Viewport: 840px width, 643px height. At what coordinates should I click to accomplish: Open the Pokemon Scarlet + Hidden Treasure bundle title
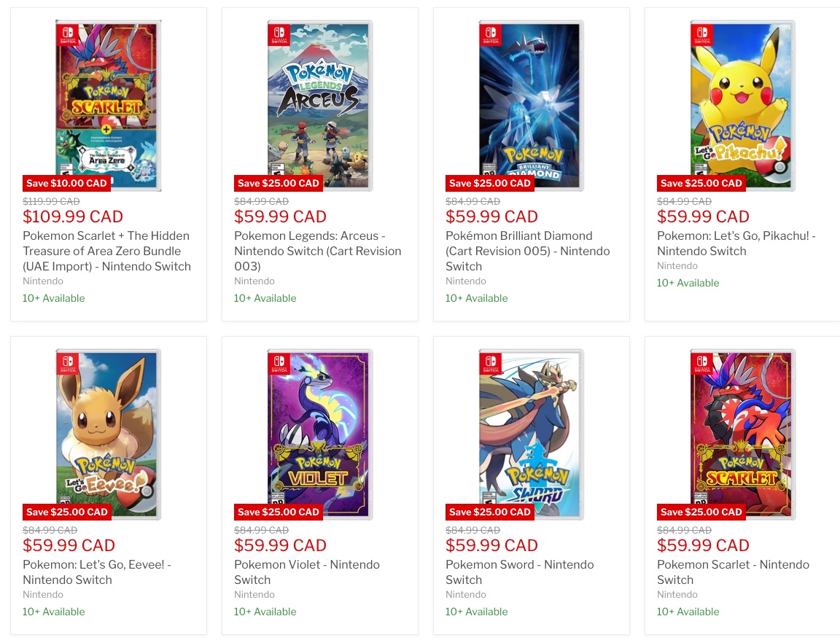pyautogui.click(x=106, y=251)
